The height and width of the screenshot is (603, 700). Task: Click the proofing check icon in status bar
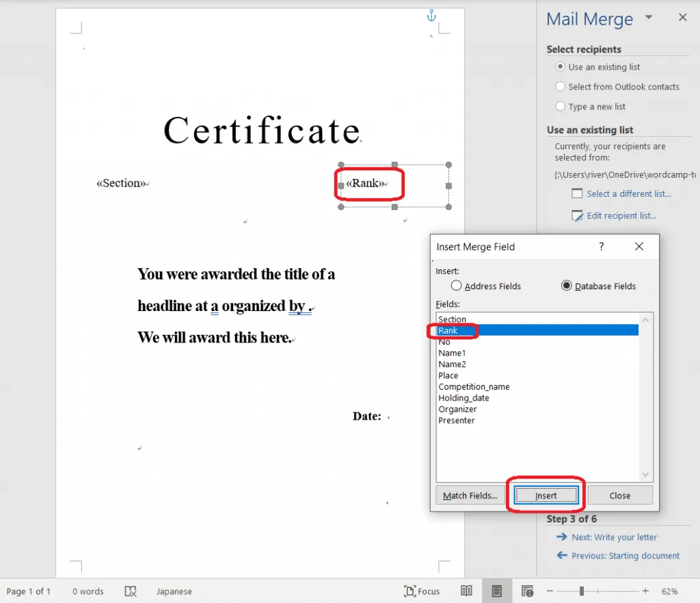(x=131, y=591)
